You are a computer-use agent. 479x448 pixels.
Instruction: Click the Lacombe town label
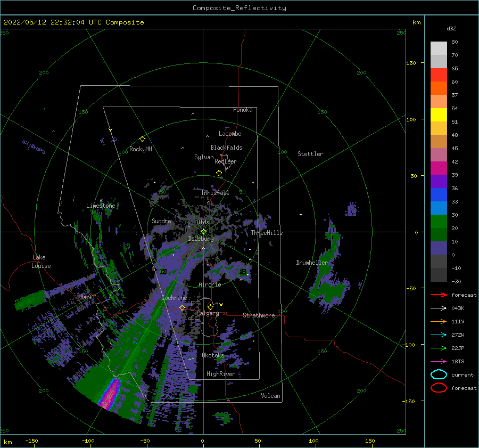pos(230,134)
